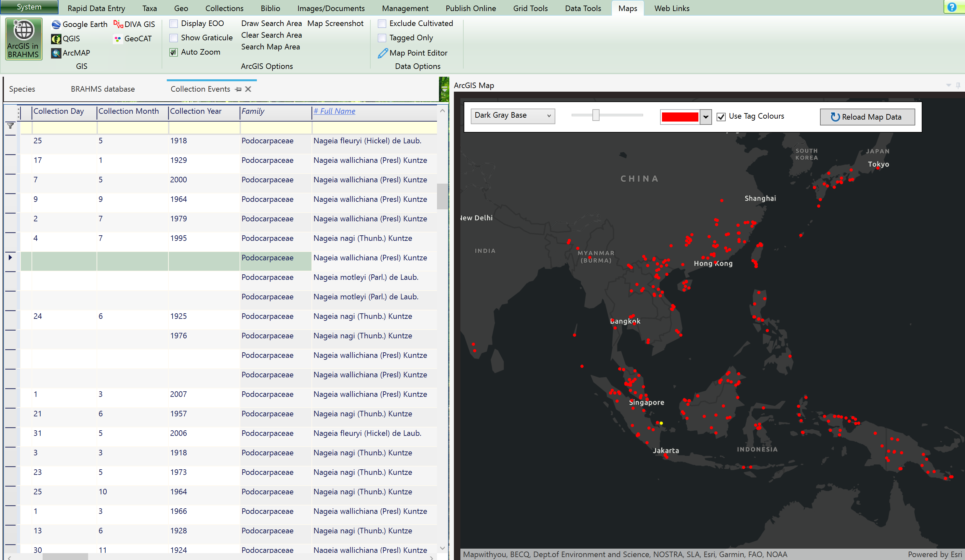Click the # Full Name column link
965x560 pixels.
pyautogui.click(x=334, y=111)
